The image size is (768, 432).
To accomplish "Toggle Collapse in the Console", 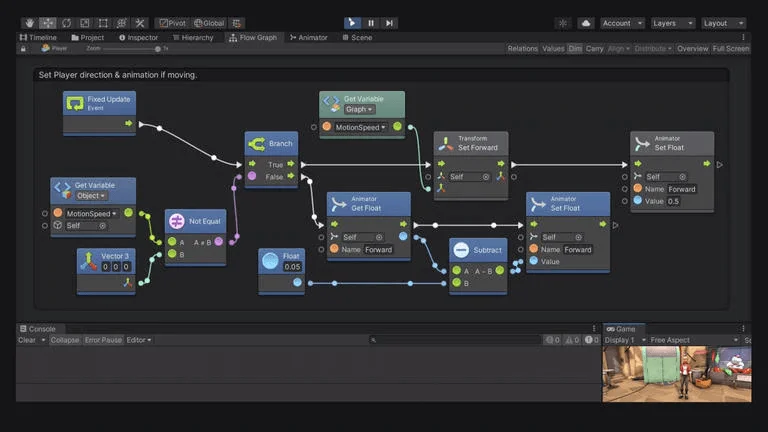I will pos(64,340).
